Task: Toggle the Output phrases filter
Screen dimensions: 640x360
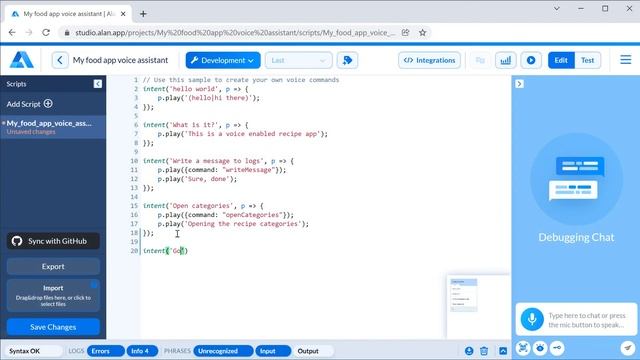Action: click(x=313, y=351)
